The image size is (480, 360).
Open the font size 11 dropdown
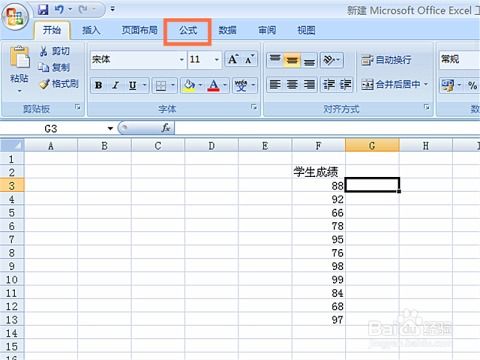[x=217, y=60]
